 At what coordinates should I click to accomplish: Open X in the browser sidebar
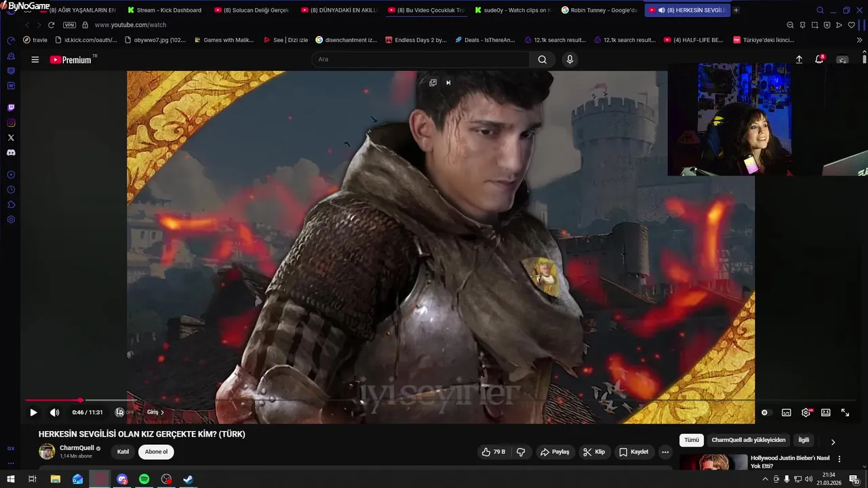click(11, 138)
